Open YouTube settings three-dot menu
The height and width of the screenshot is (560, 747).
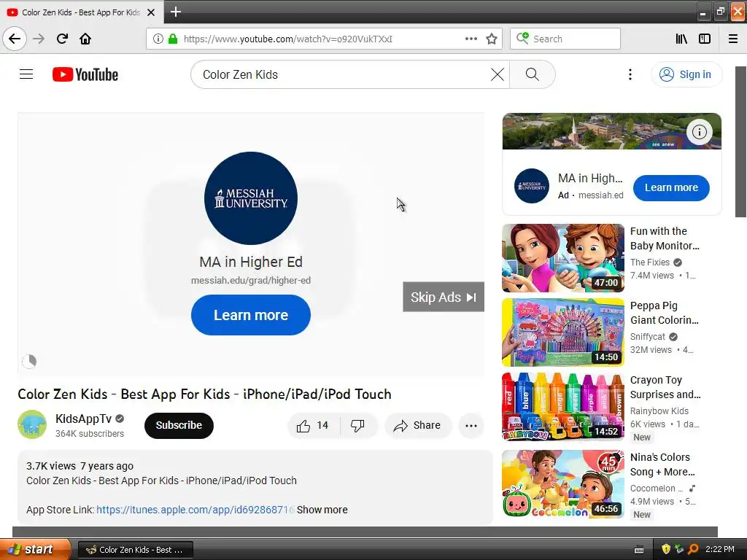[x=630, y=74]
